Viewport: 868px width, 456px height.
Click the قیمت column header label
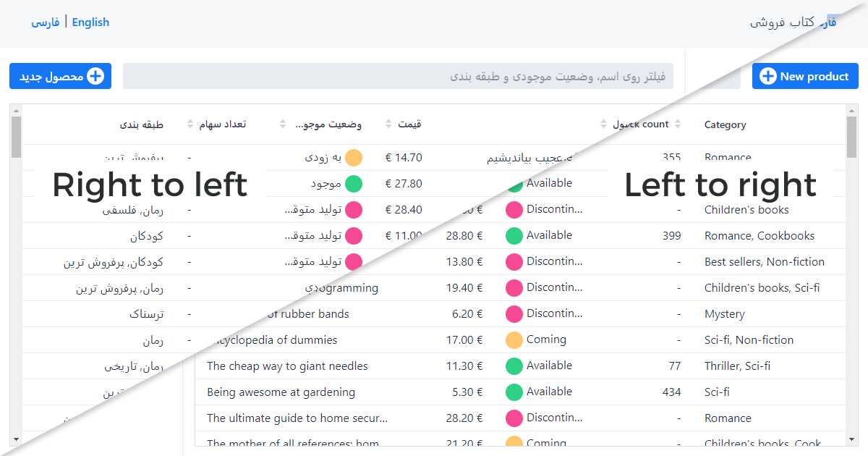[x=409, y=124]
